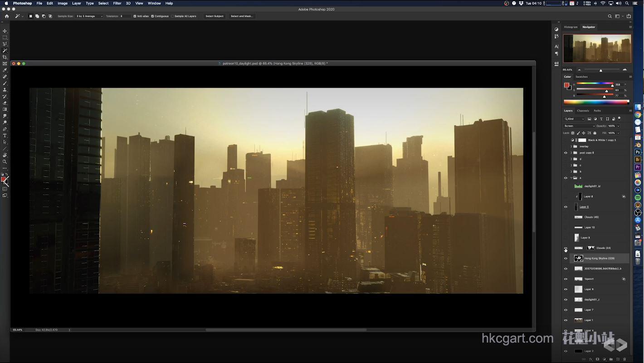644x363 pixels.
Task: Select the Healing Brush tool
Action: point(5,77)
